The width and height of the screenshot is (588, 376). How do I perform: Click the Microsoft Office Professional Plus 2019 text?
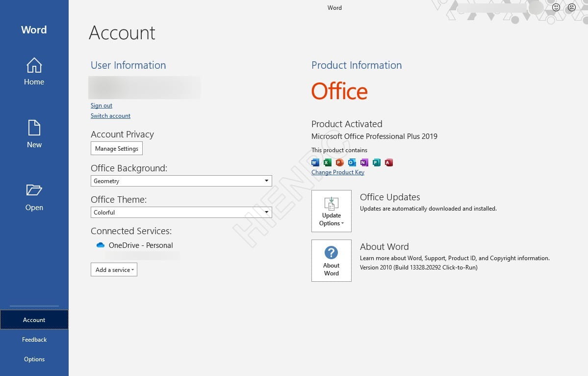click(x=374, y=136)
